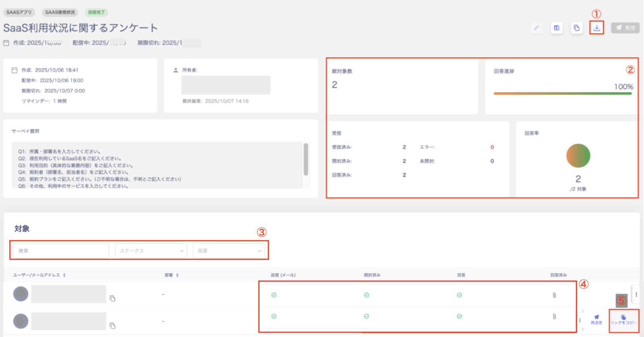
Task: Click the pencil edit icon in header
Action: (536, 28)
